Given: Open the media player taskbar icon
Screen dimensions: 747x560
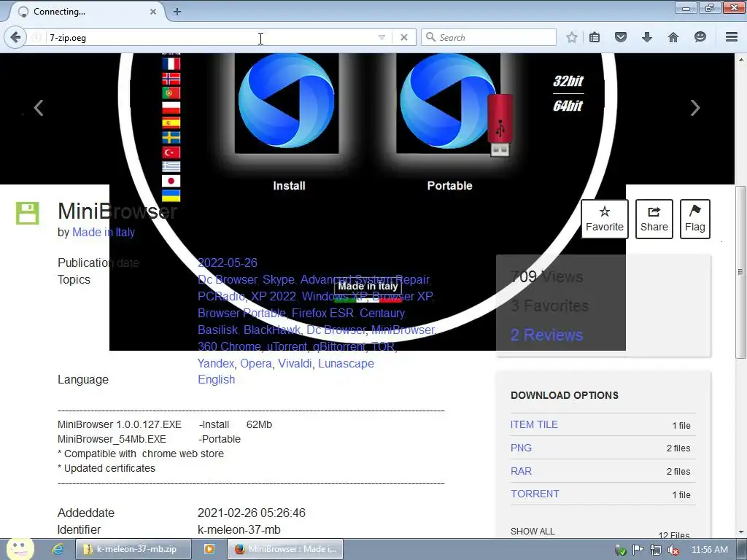Looking at the screenshot, I should [209, 549].
